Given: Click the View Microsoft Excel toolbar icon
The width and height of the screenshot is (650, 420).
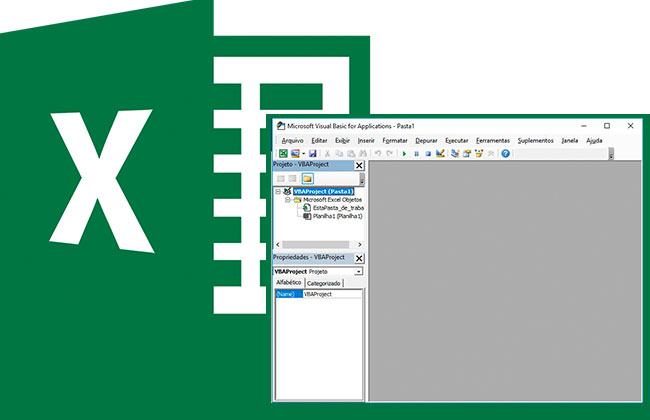Looking at the screenshot, I should coord(283,154).
